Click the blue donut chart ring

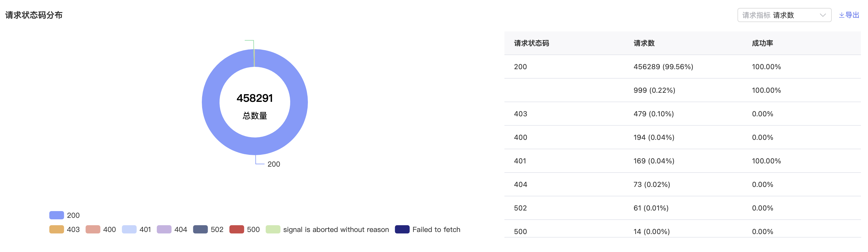click(x=211, y=102)
